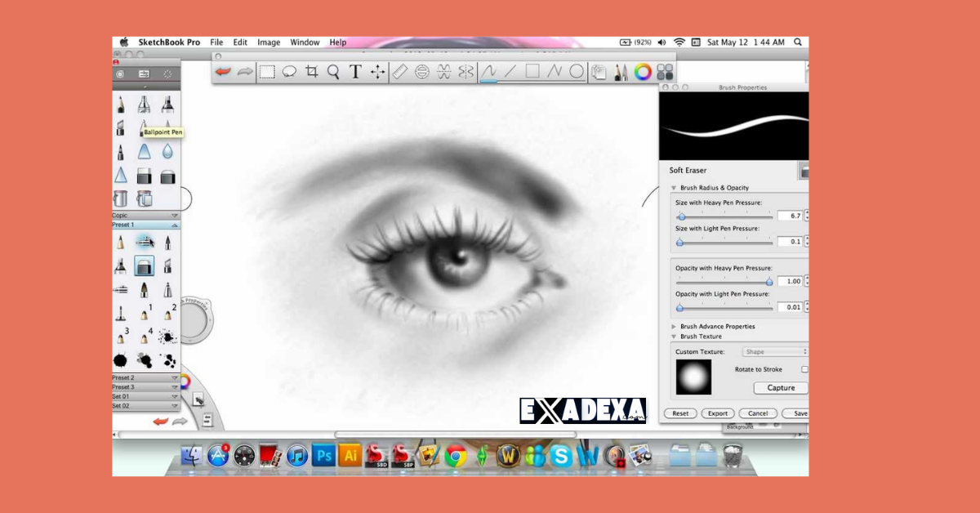Enable Rotate to Stroke
980x513 pixels.
click(x=804, y=369)
